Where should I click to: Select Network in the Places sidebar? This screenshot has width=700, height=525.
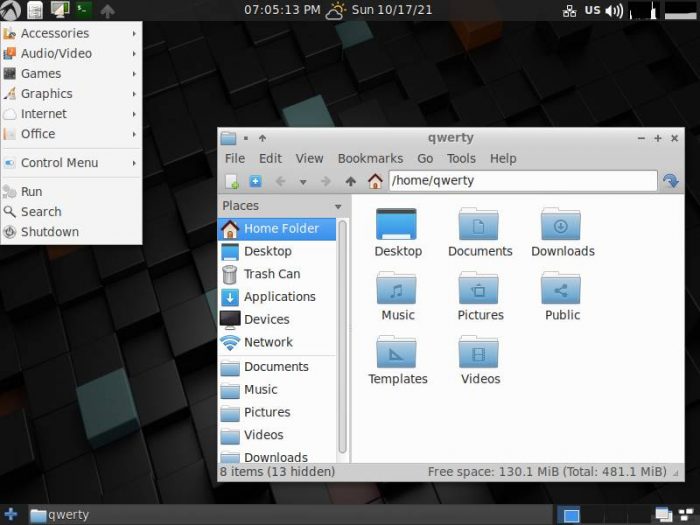[268, 342]
